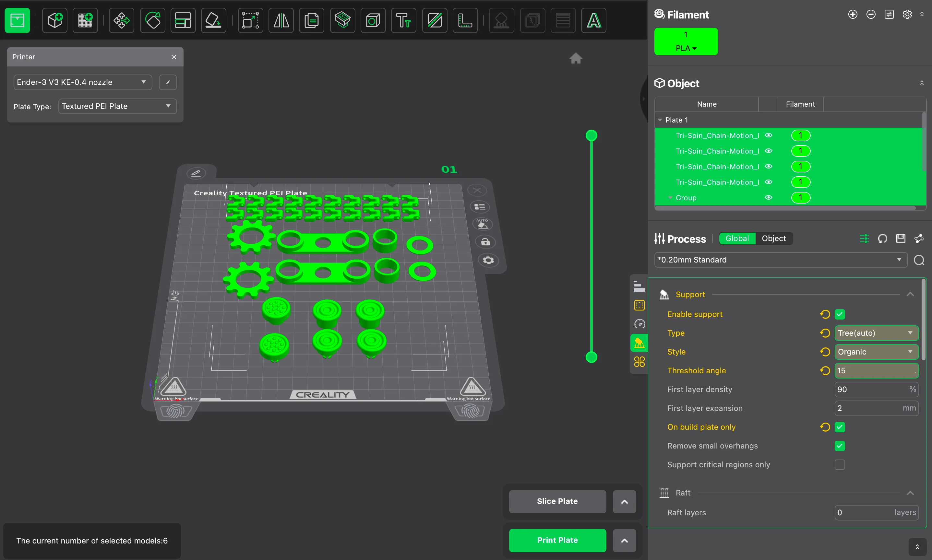Select the Move tool in toolbar
932x560 pixels.
pyautogui.click(x=122, y=20)
